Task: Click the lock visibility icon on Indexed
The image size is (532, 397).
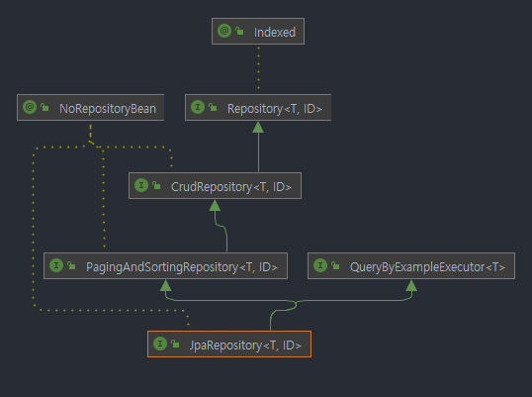Action: click(239, 32)
